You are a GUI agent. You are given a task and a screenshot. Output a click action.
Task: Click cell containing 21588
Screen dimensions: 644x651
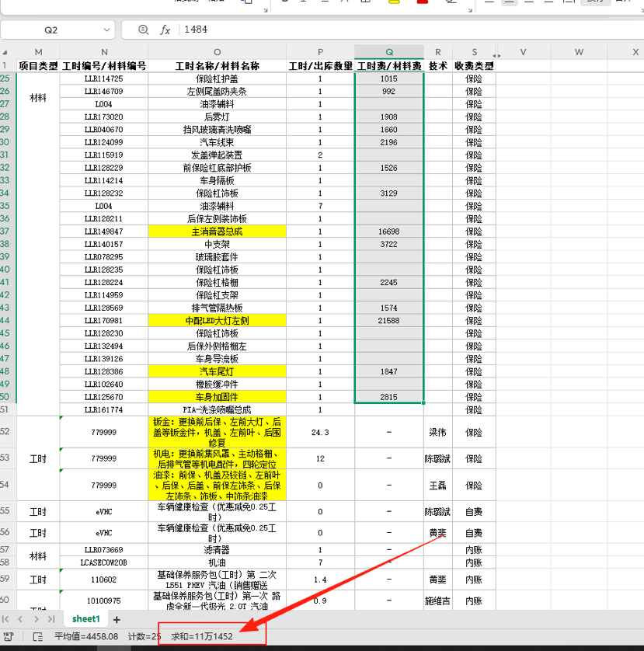(x=389, y=320)
